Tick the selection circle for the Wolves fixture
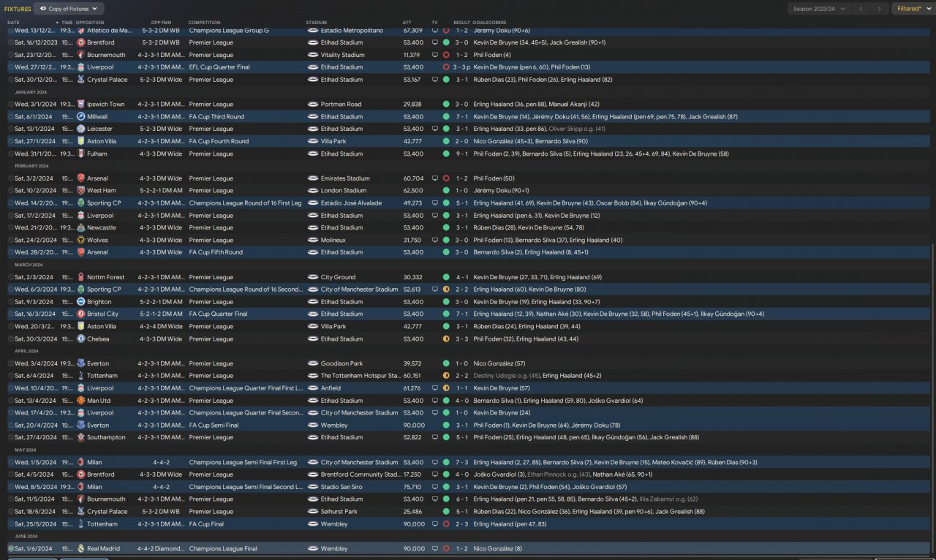 (11, 240)
